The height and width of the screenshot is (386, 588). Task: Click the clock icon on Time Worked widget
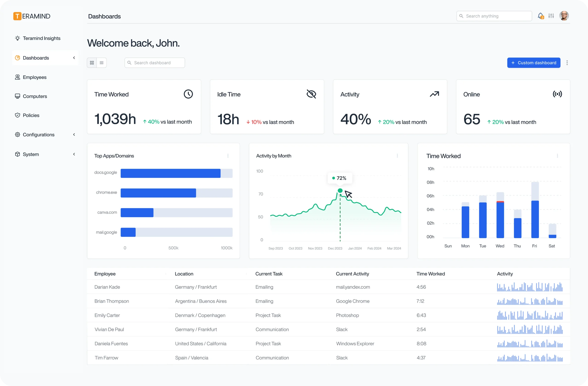coord(188,94)
